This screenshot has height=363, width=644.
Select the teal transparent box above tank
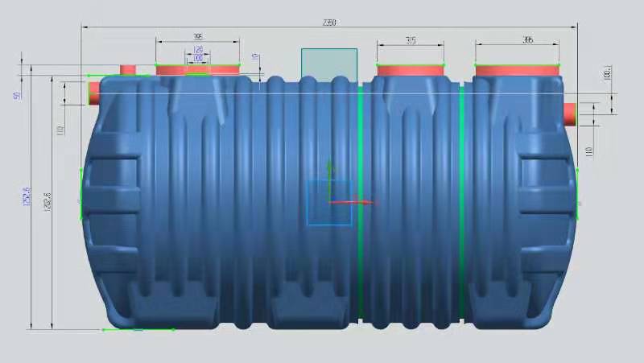click(x=329, y=65)
